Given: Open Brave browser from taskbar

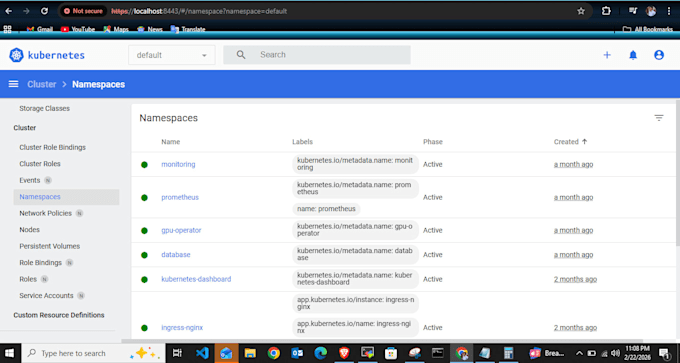Looking at the screenshot, I should [344, 353].
